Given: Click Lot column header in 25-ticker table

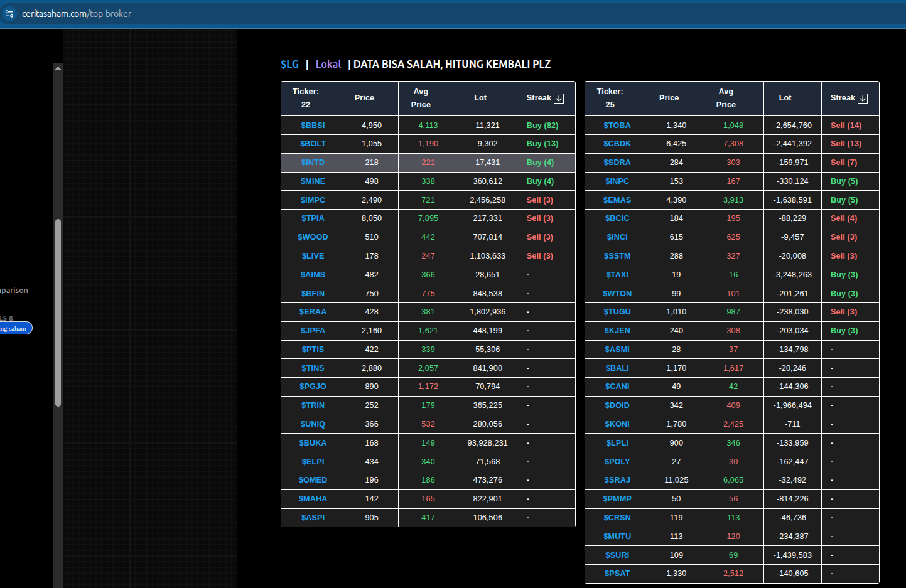Looking at the screenshot, I should tap(785, 98).
